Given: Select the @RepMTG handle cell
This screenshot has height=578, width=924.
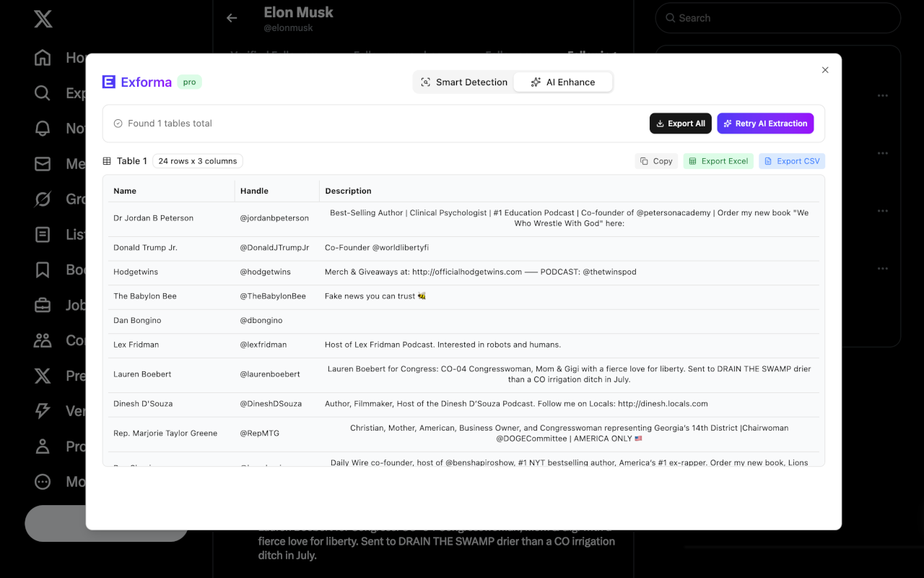Looking at the screenshot, I should click(x=277, y=433).
